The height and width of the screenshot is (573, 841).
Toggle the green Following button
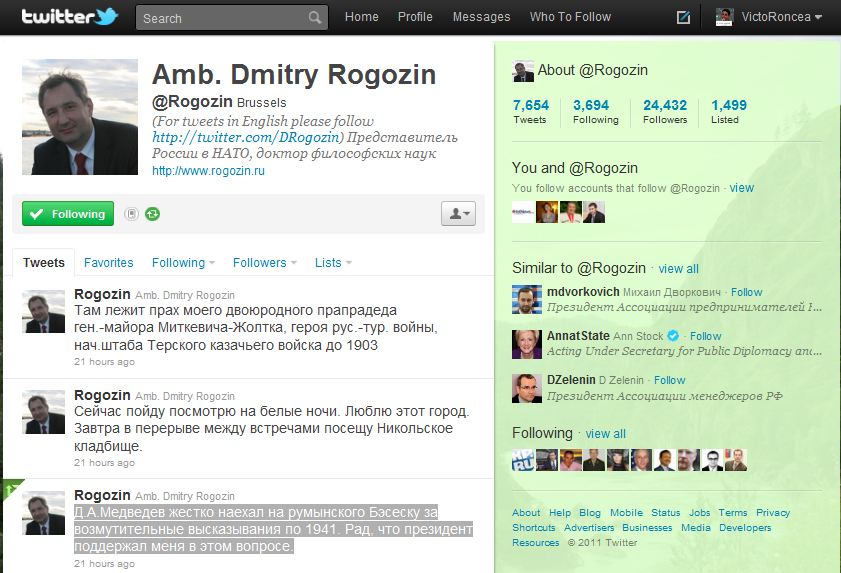(68, 214)
